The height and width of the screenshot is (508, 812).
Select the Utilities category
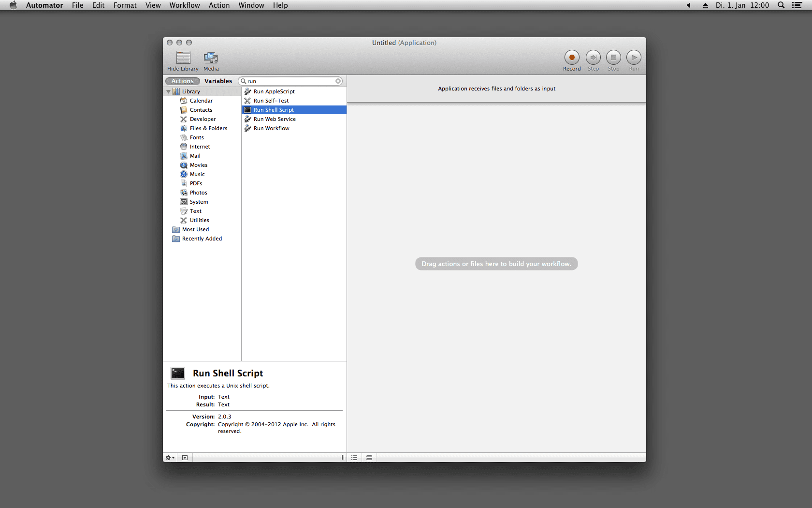click(202, 220)
